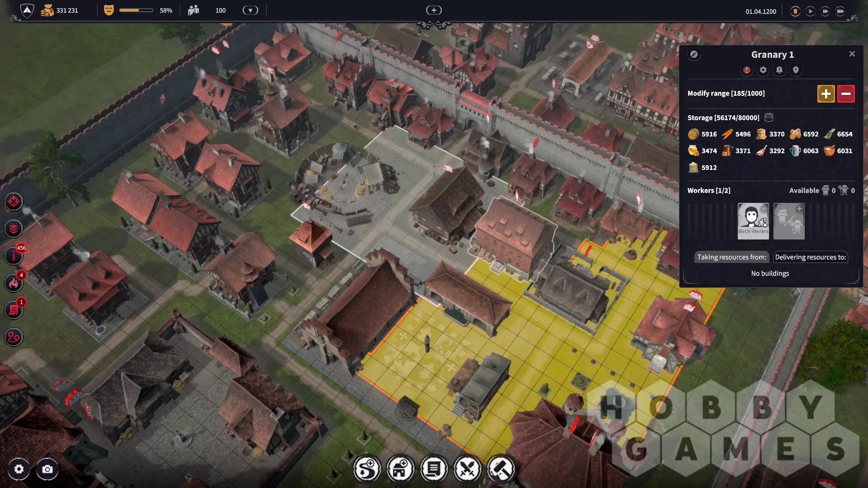Click the gold coins treasury icon

click(x=47, y=10)
